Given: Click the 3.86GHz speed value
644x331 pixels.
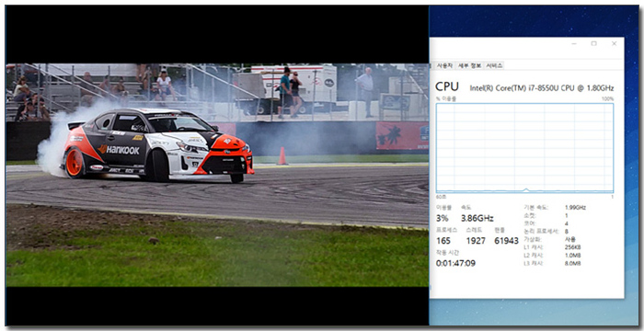Looking at the screenshot, I should click(477, 219).
